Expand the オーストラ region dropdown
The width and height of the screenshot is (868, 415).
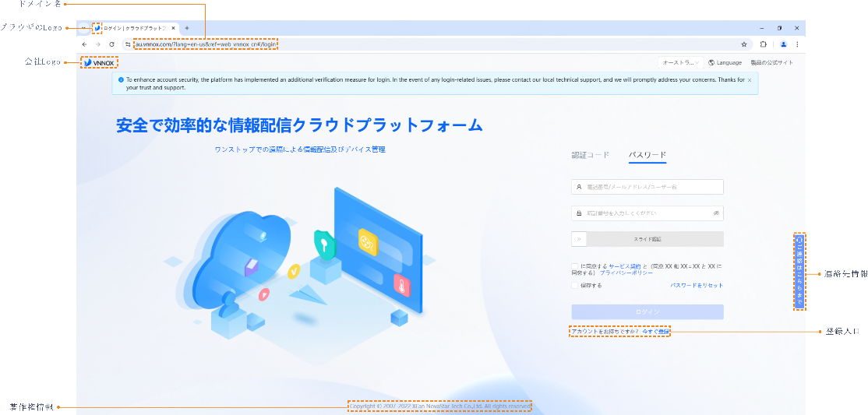tap(681, 62)
